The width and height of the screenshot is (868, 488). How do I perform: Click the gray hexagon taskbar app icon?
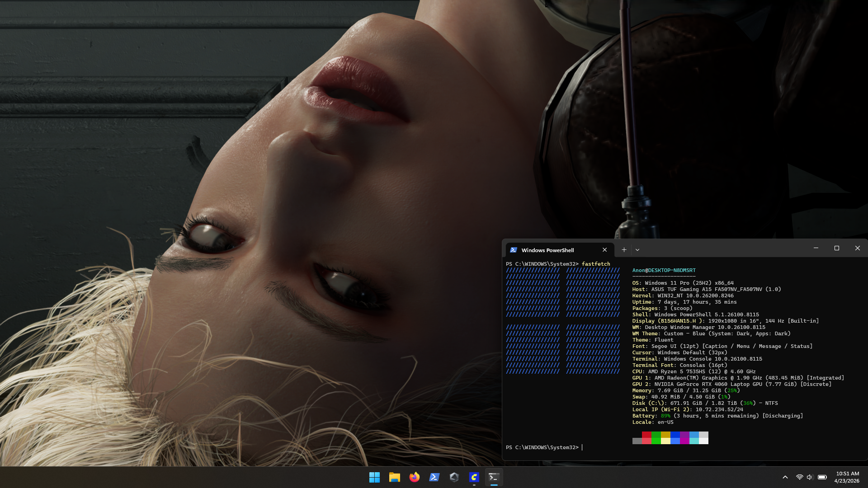tap(454, 477)
